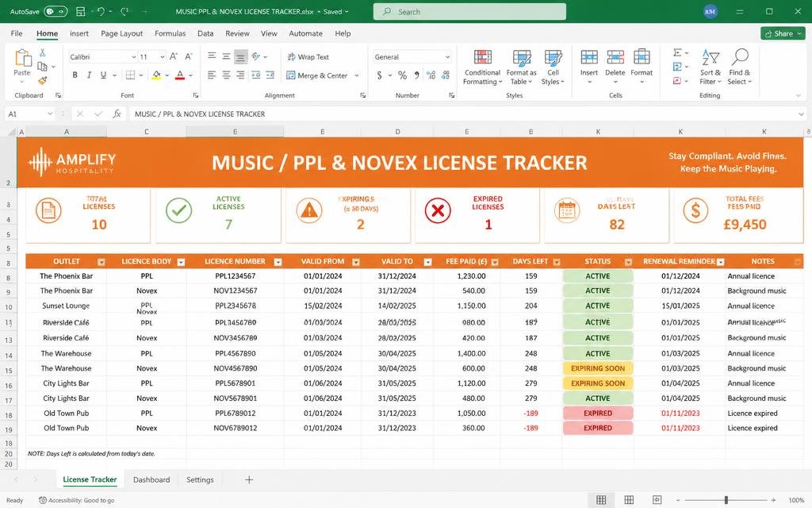Click the user account avatar
Image resolution: width=812 pixels, height=508 pixels.
(710, 11)
